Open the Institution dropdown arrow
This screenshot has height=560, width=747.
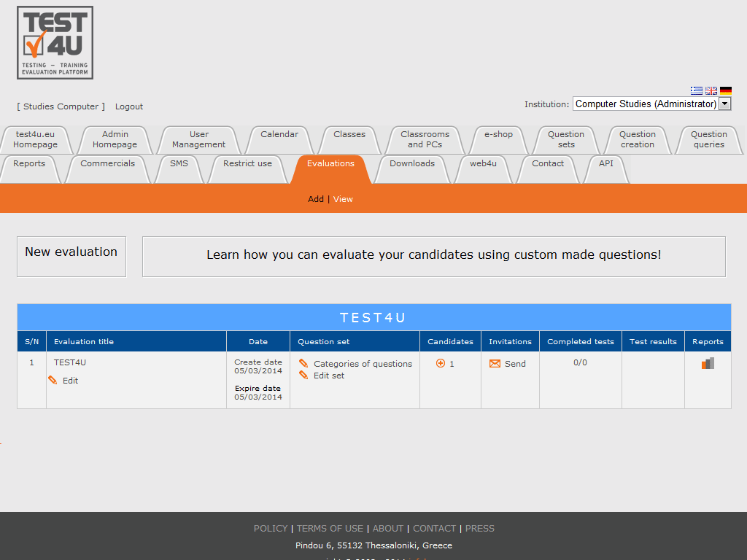point(724,104)
